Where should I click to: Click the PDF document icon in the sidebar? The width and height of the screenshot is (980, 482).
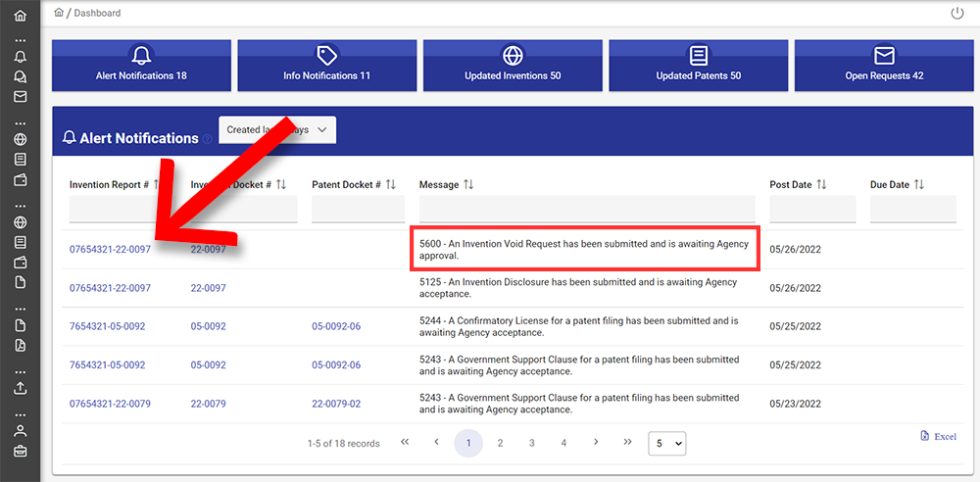pos(20,346)
